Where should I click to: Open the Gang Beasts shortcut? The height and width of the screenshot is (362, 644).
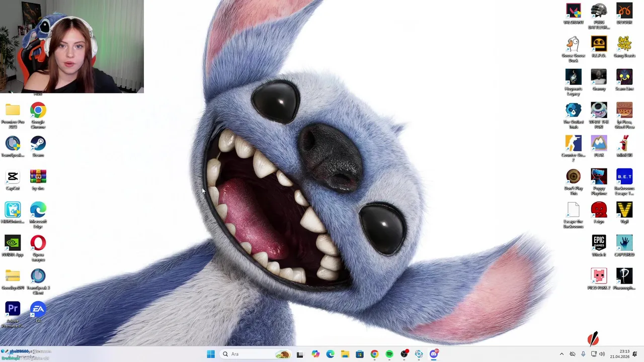click(x=624, y=47)
